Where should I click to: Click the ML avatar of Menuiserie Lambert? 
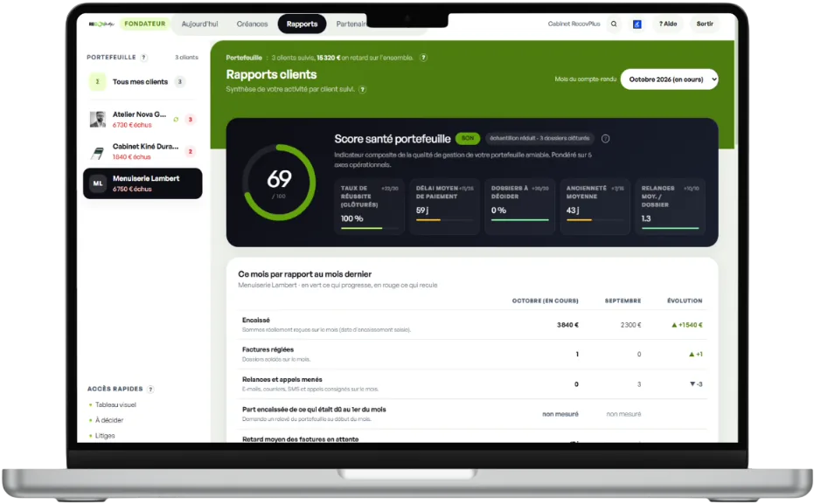(98, 183)
